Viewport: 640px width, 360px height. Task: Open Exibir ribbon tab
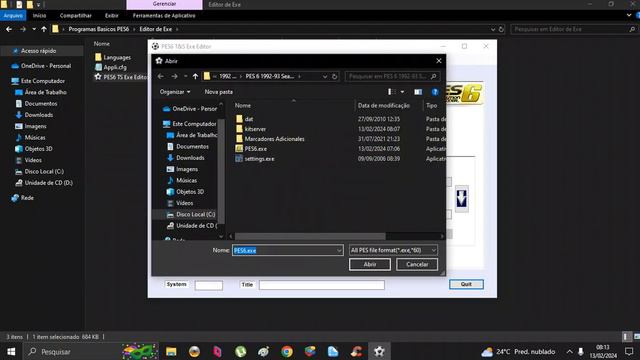click(x=111, y=16)
